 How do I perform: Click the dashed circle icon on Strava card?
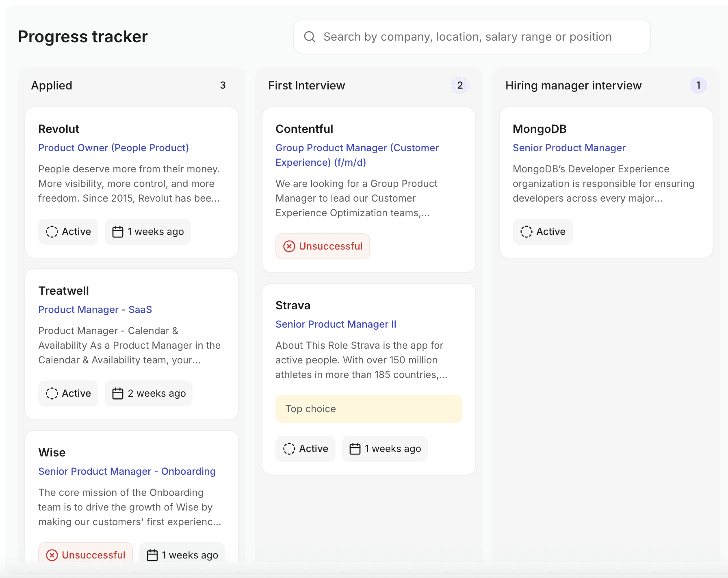click(x=289, y=449)
